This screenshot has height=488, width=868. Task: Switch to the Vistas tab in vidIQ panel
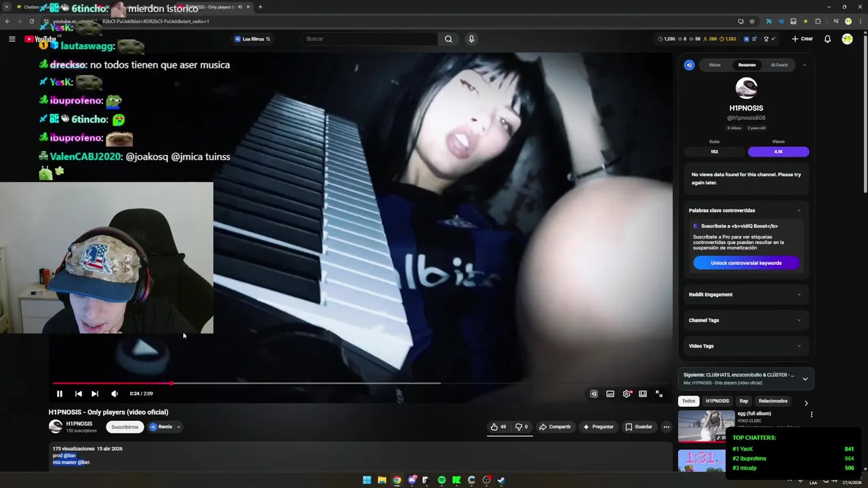click(715, 65)
